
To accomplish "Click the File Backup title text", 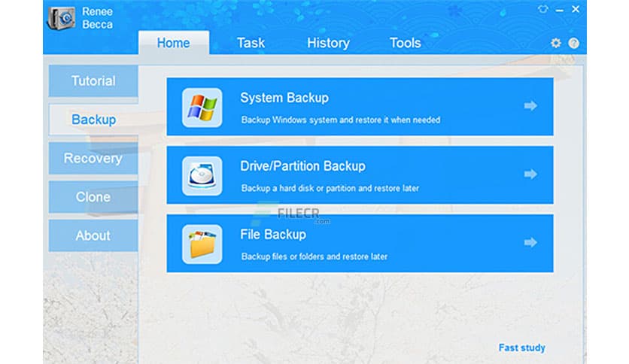I will [273, 235].
